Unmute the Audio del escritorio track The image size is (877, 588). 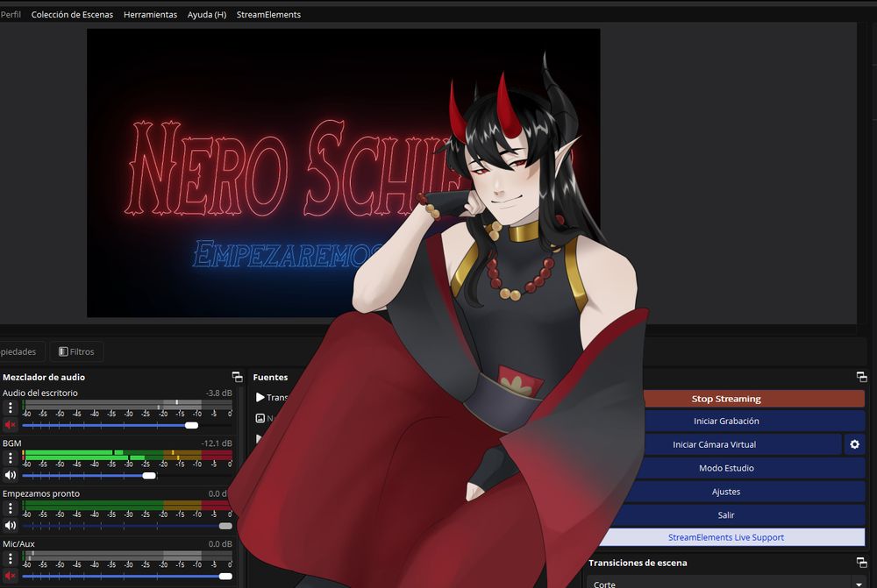pos(10,425)
